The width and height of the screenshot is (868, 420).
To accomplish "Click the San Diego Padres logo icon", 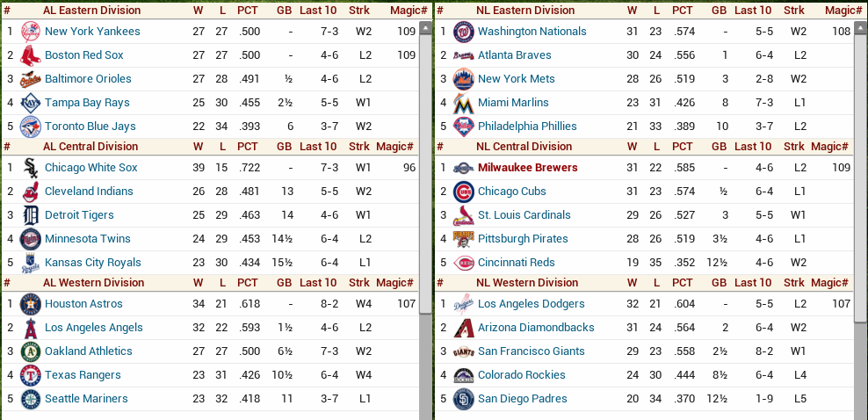I will (463, 399).
